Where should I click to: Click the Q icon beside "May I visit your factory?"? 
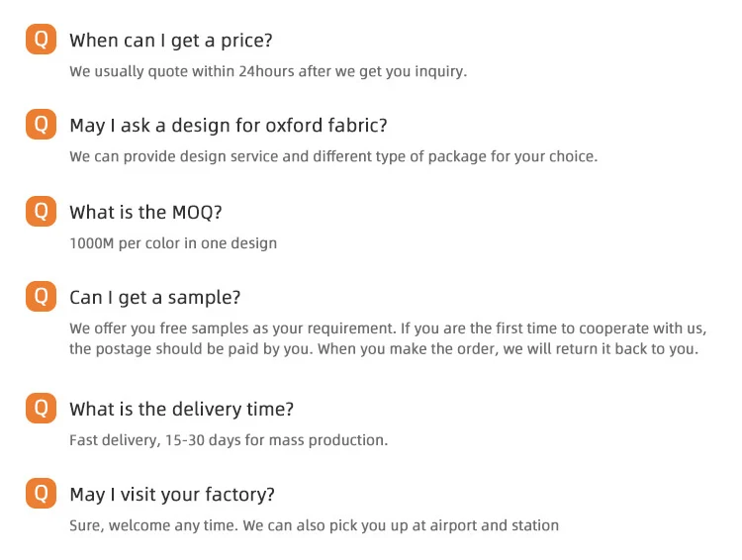(x=41, y=493)
